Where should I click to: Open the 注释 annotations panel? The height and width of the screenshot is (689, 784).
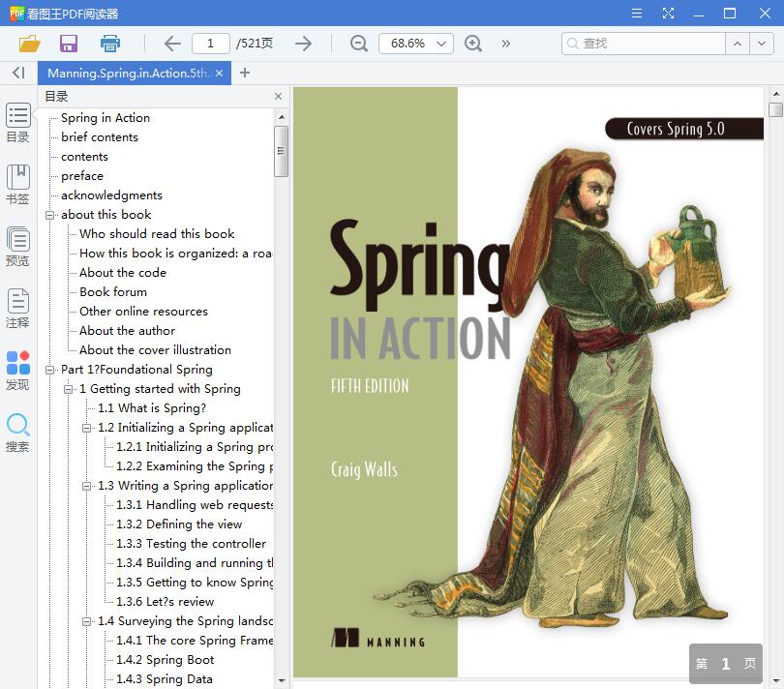(x=18, y=309)
